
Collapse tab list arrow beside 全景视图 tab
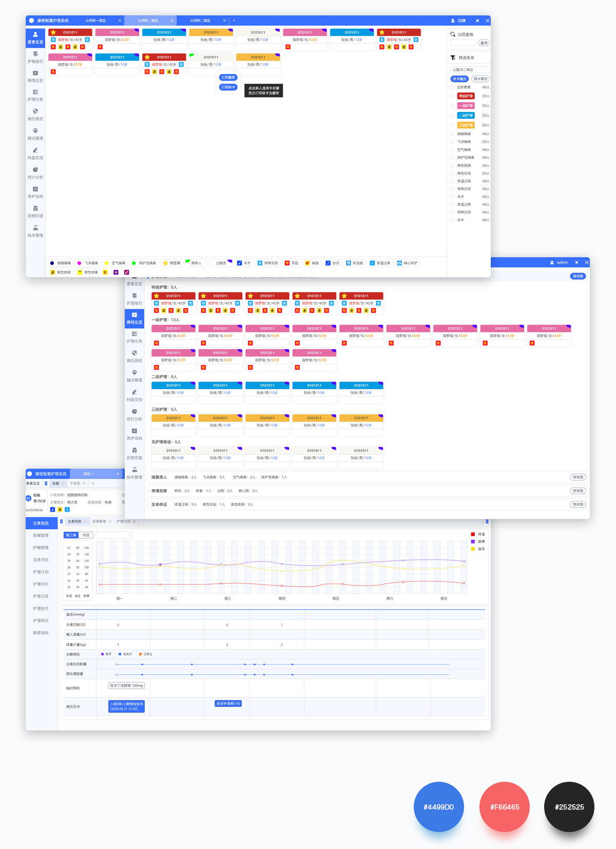(62, 522)
